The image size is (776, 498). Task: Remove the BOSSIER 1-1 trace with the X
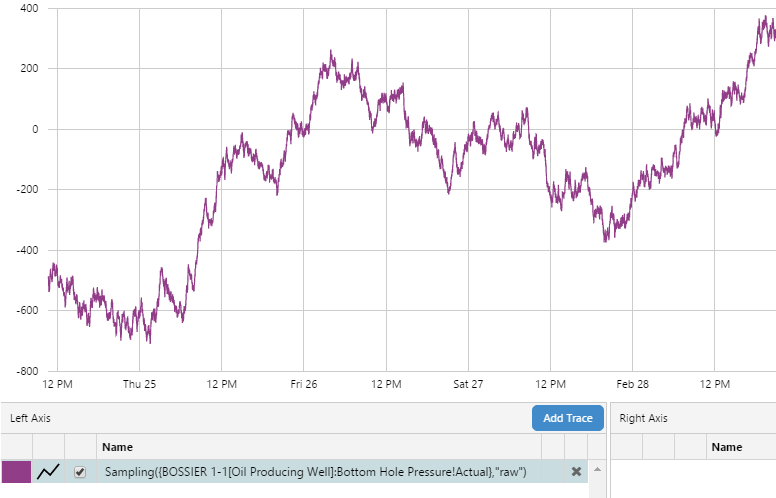tap(576, 472)
